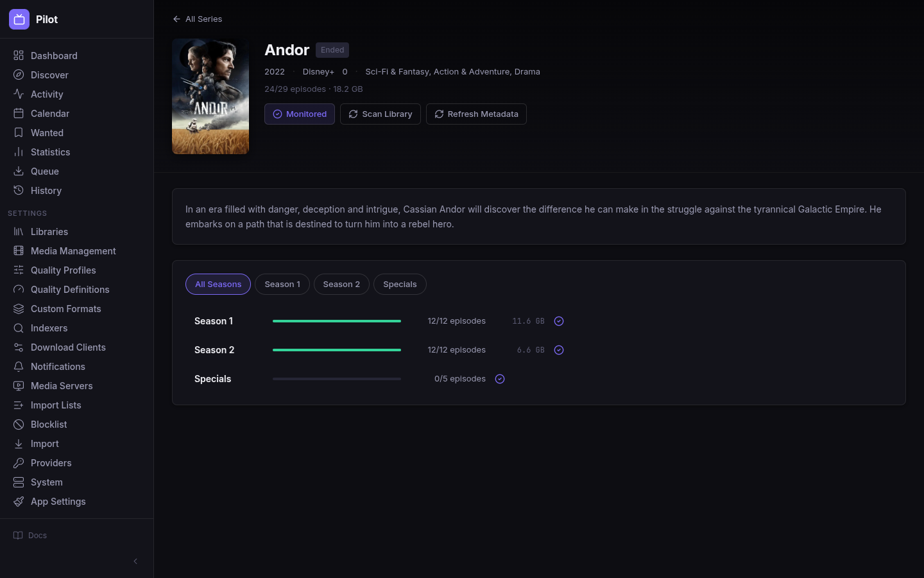Viewport: 924px width, 578px height.
Task: Open App Settings paintbrush icon
Action: tap(19, 502)
